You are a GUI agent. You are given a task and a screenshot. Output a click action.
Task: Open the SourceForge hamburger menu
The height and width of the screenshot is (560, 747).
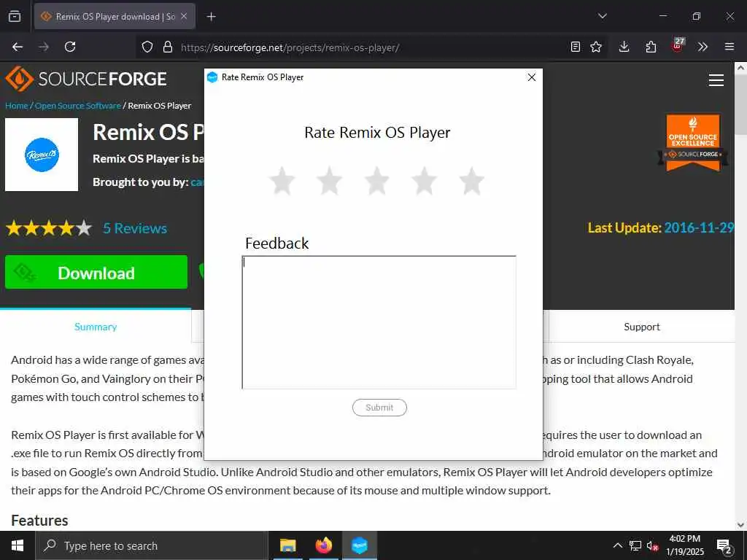click(x=716, y=80)
